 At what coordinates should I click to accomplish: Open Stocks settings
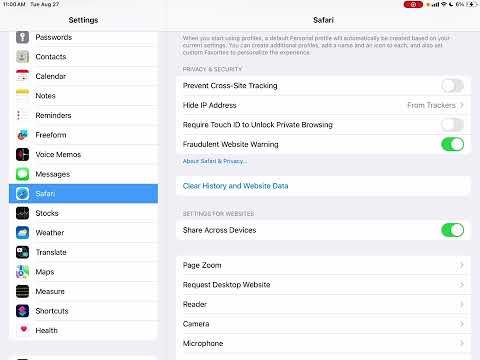(x=83, y=213)
